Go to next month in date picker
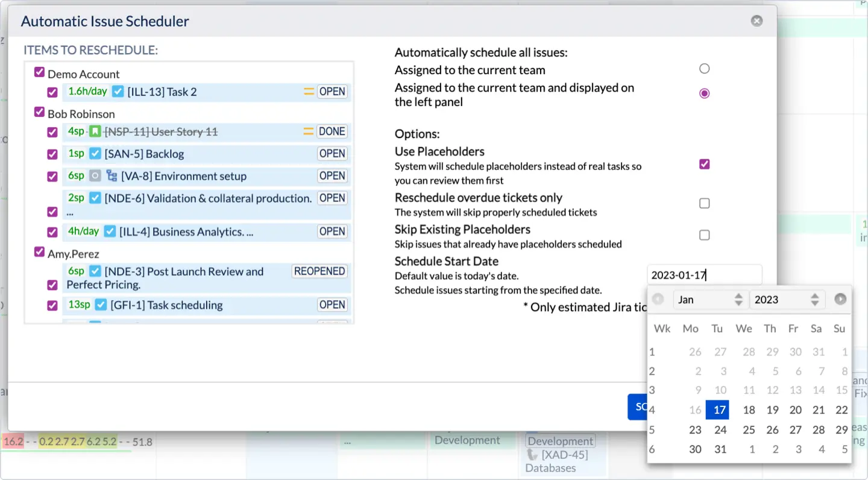 pyautogui.click(x=840, y=299)
